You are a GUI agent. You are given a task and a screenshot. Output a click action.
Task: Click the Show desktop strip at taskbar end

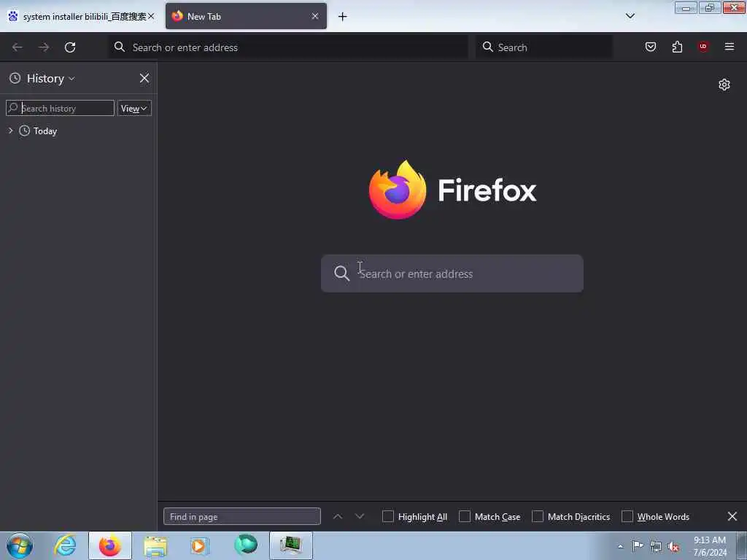pos(741,545)
